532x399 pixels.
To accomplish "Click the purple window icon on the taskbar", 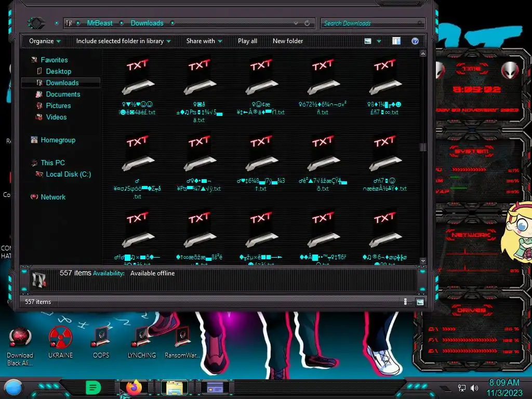I will (215, 388).
